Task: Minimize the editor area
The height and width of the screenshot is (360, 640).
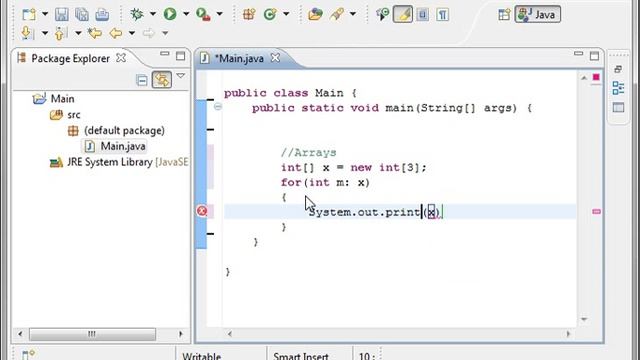Action: click(578, 53)
